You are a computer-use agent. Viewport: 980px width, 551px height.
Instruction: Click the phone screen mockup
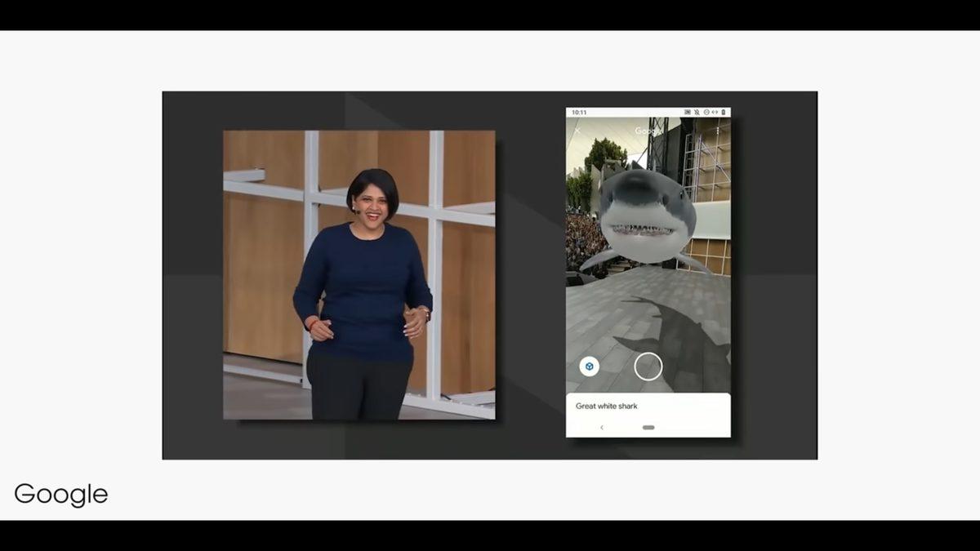click(649, 269)
